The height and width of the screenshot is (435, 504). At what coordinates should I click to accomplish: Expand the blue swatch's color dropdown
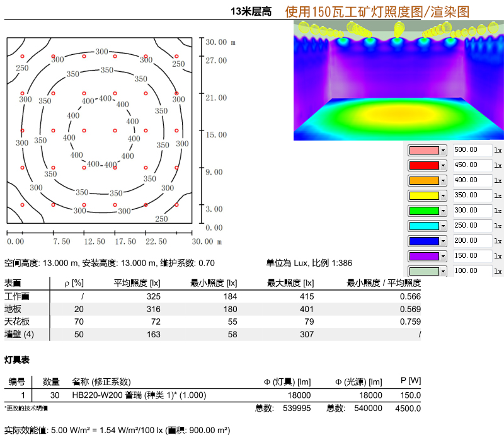[443, 241]
